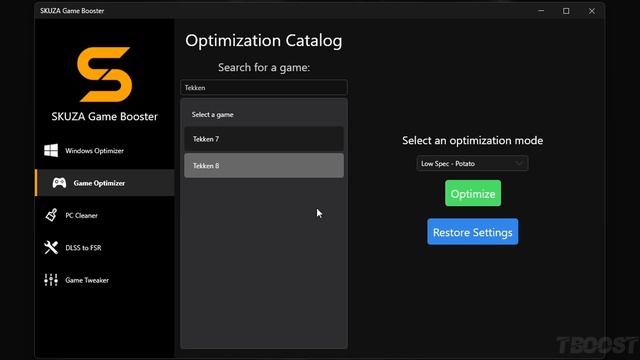The image size is (640, 360).
Task: Click the gamepad icon for Game Optimizer
Action: [x=59, y=183]
